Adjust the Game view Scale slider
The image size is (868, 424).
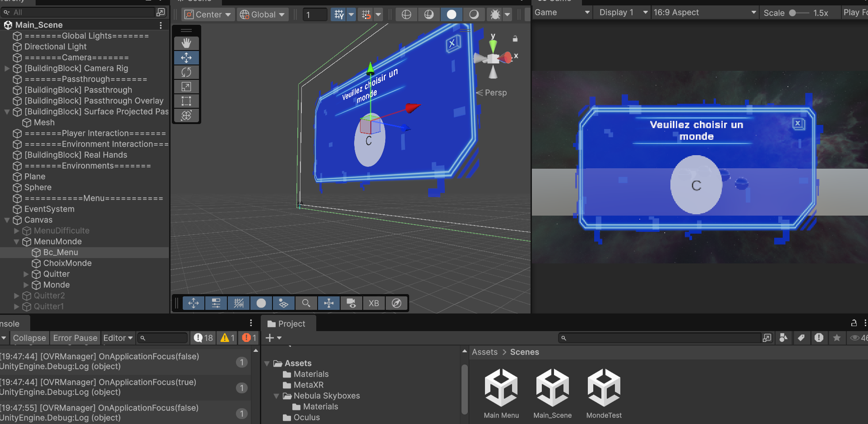pyautogui.click(x=799, y=13)
